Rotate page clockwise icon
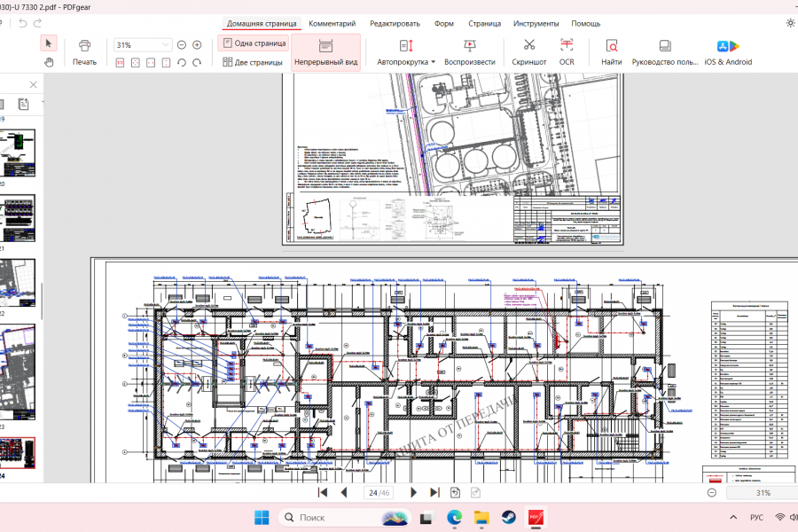This screenshot has width=798, height=532. [197, 63]
